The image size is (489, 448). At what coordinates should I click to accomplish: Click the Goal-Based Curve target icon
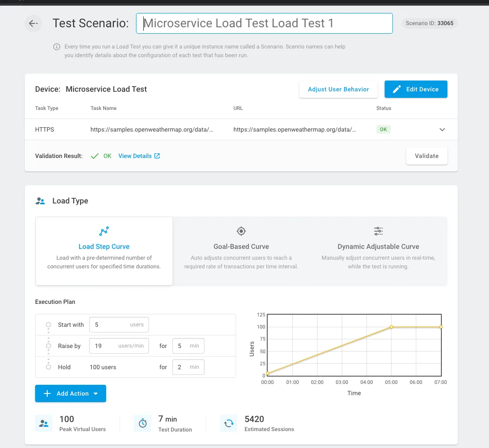[241, 231]
